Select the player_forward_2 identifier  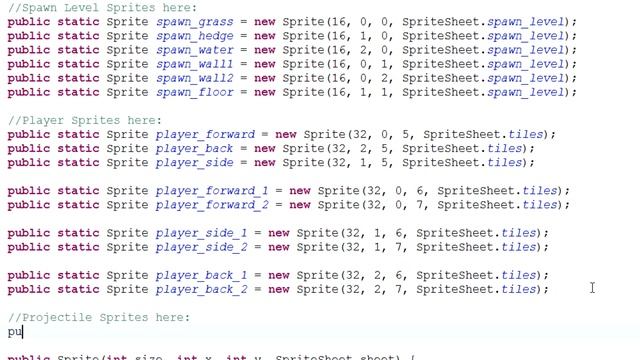[x=212, y=205]
